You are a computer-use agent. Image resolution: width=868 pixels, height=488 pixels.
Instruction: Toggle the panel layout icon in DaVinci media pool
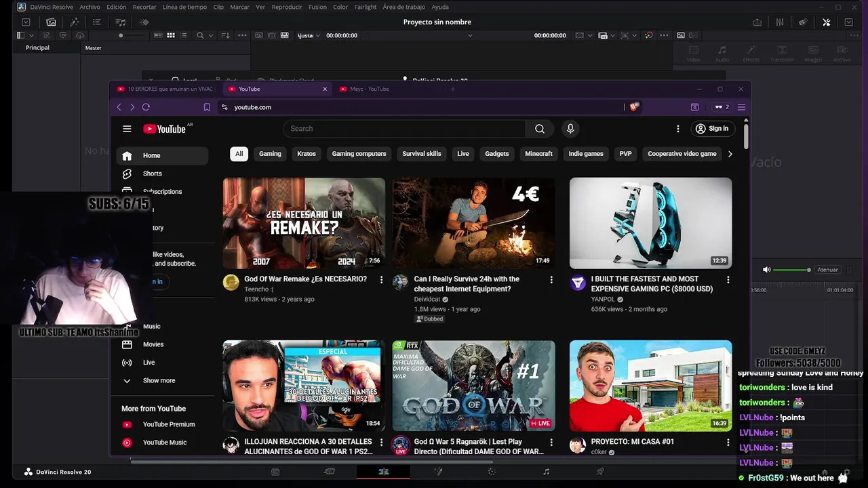pyautogui.click(x=20, y=35)
